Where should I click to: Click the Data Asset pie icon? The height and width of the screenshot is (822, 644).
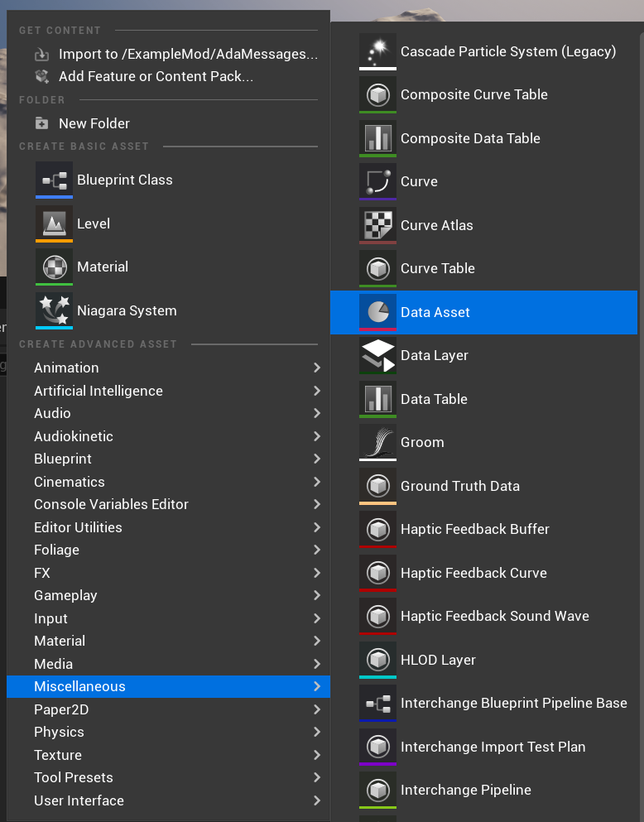(x=377, y=312)
